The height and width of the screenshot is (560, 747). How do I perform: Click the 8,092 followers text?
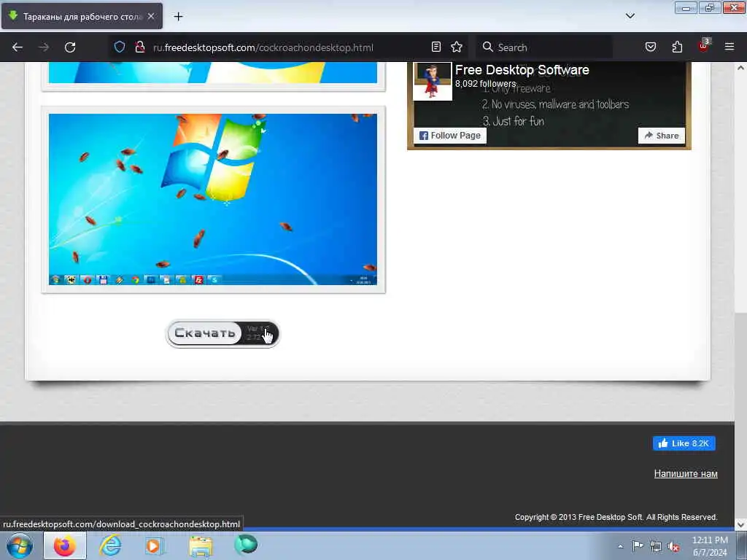click(485, 84)
